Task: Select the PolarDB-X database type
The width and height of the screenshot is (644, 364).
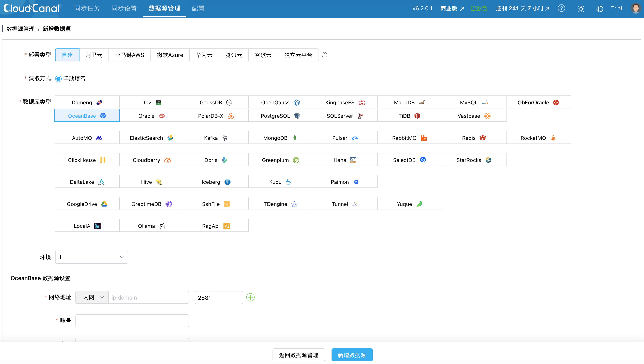Action: (x=216, y=116)
